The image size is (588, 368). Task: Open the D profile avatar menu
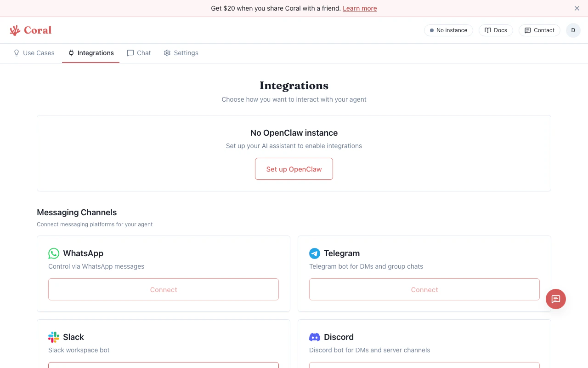tap(573, 30)
